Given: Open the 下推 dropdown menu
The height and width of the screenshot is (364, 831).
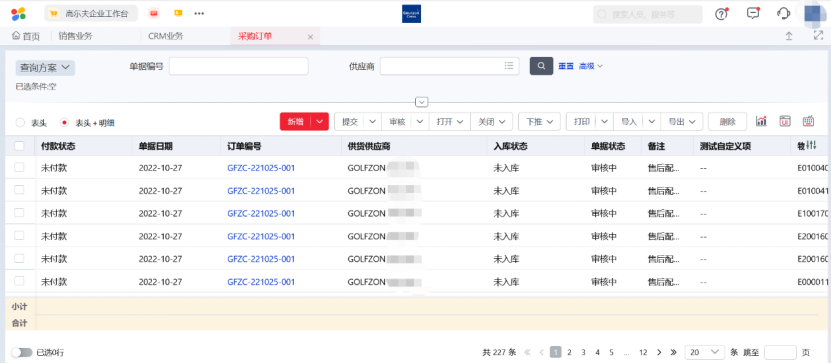Looking at the screenshot, I should click(x=540, y=121).
